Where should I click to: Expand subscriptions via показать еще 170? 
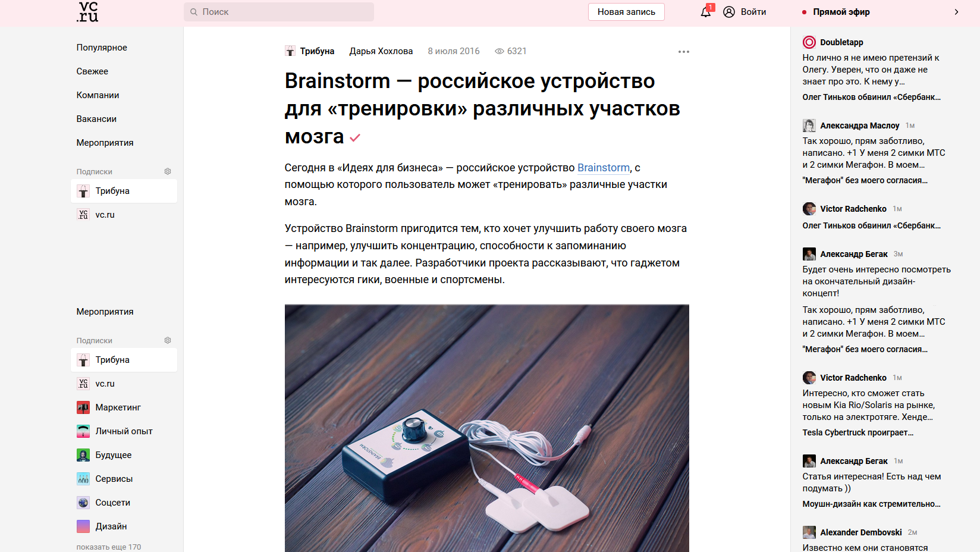pyautogui.click(x=109, y=547)
